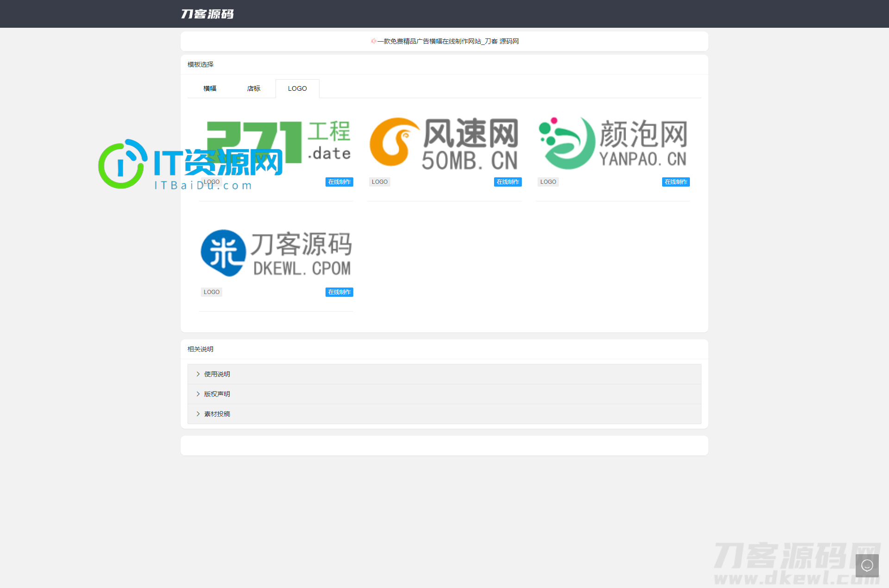This screenshot has height=588, width=889.
Task: Click 在线制作 under the 风速网 logo
Action: [x=508, y=182]
